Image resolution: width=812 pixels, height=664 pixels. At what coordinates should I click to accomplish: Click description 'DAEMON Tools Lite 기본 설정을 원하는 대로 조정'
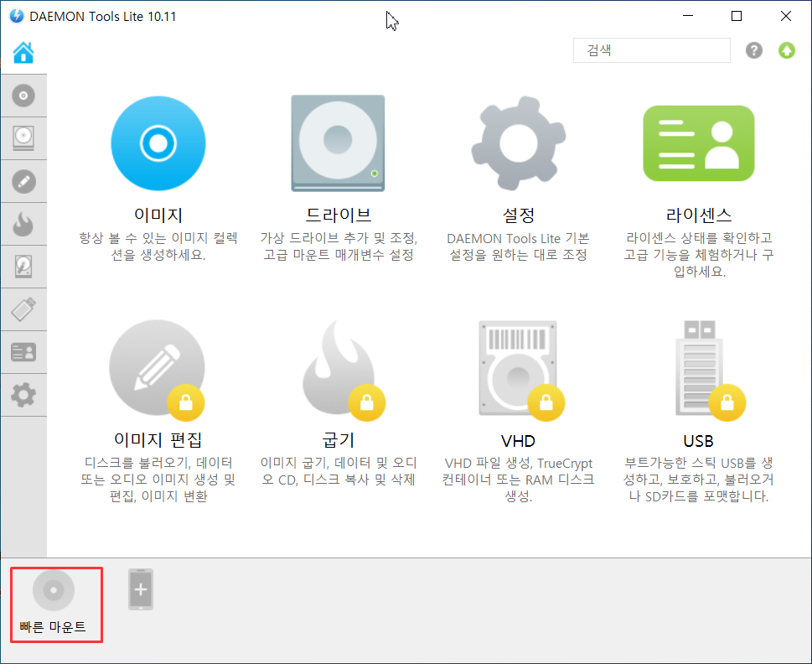click(519, 246)
